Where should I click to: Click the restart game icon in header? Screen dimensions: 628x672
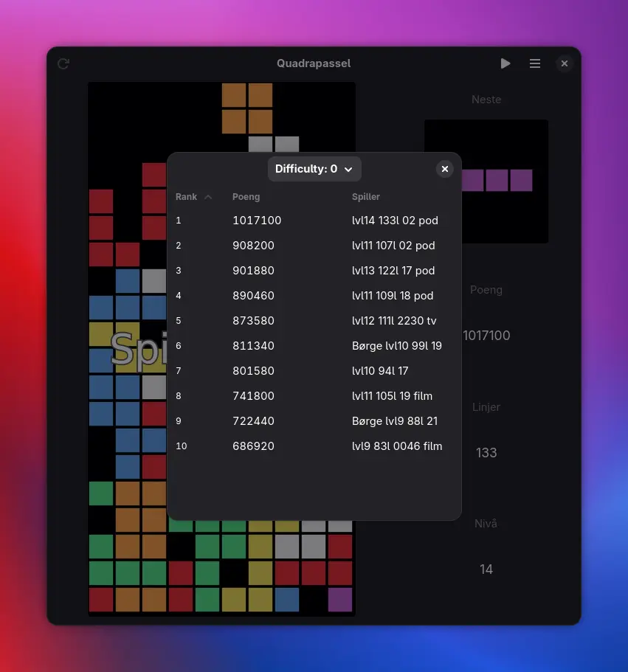[63, 64]
